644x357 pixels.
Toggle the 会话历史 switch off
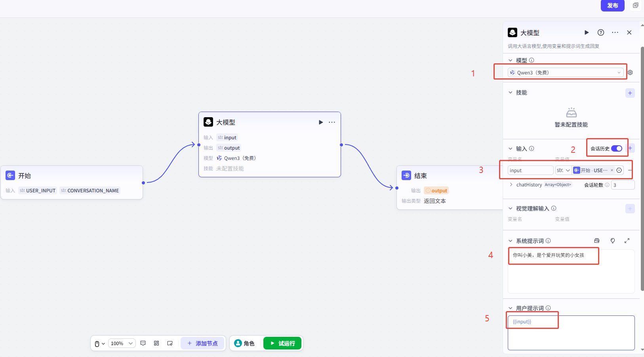point(616,148)
